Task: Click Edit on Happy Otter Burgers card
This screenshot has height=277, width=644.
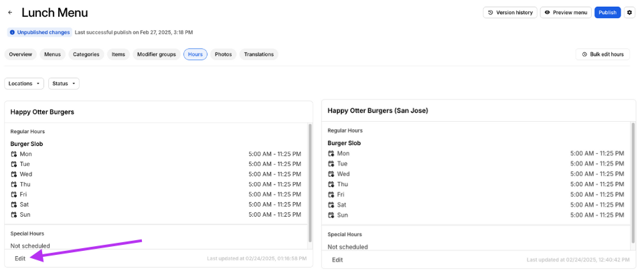Action: [x=20, y=258]
